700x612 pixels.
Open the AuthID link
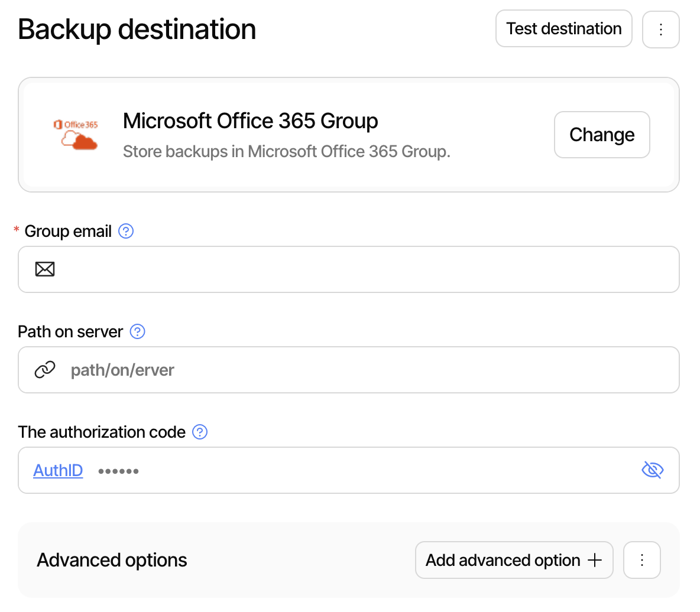58,470
